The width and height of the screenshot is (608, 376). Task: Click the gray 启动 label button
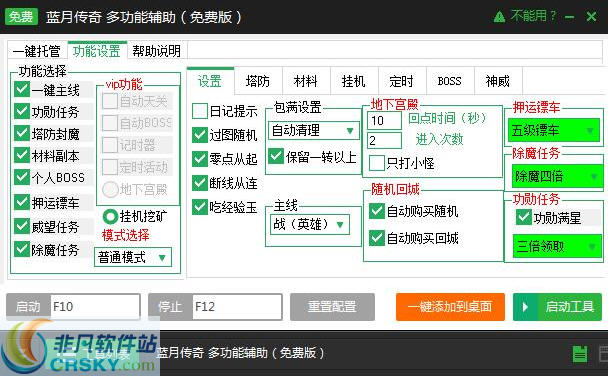coord(28,307)
